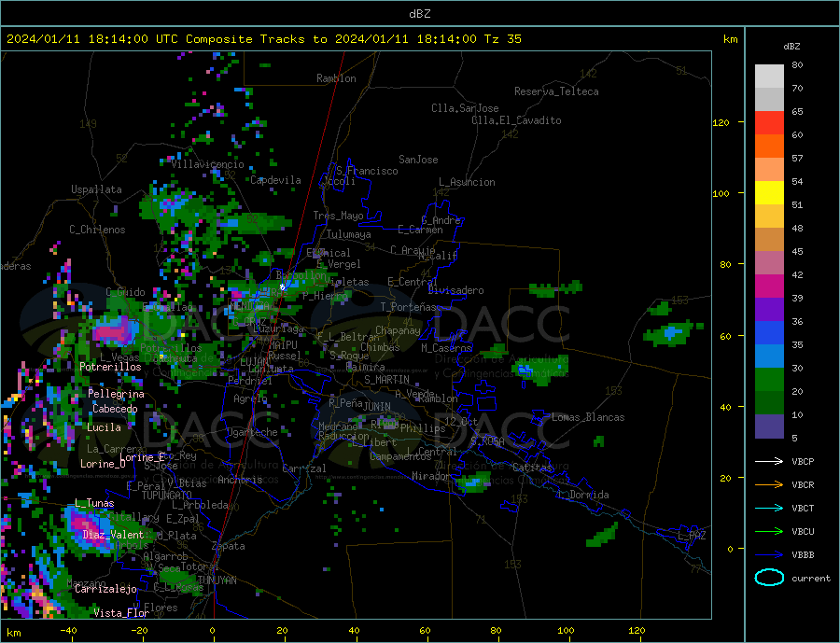Click the cyan VBCT arrow in legend

coord(769,508)
